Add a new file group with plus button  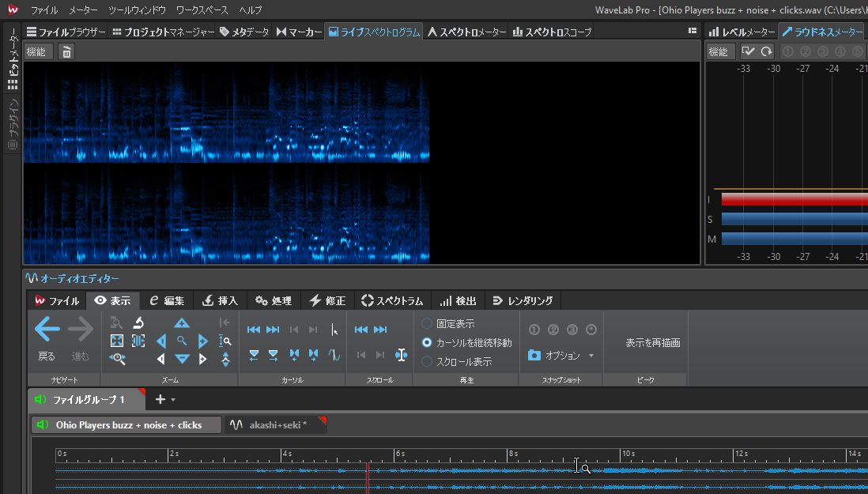pos(160,399)
